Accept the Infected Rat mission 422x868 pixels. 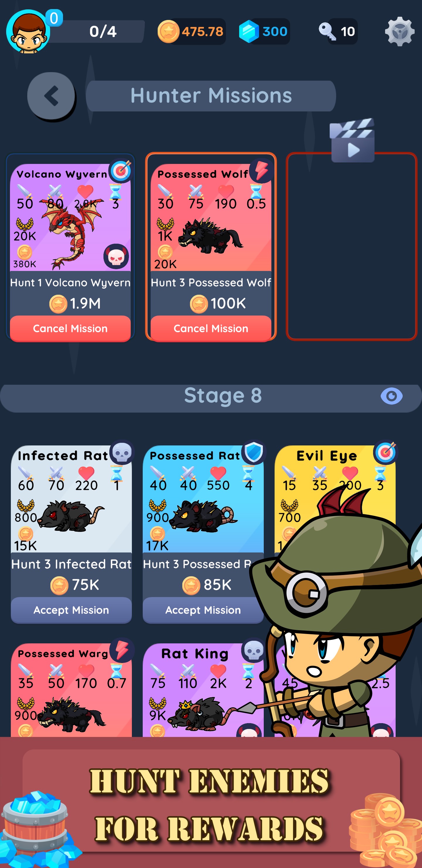coord(72,610)
